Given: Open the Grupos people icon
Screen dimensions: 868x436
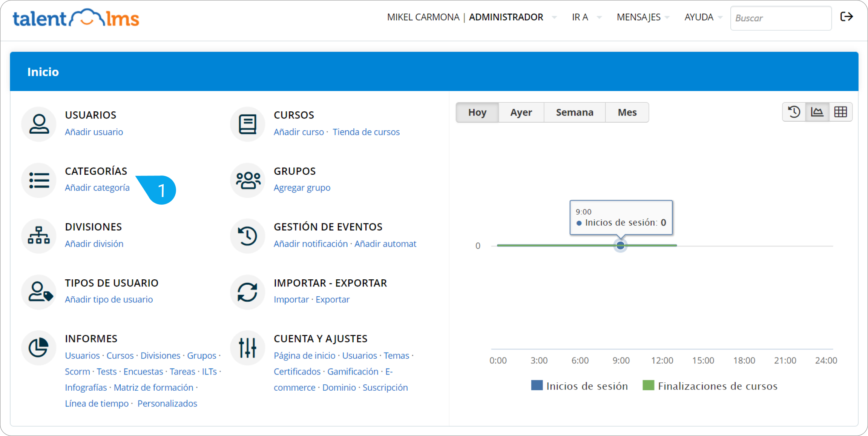Looking at the screenshot, I should (248, 180).
